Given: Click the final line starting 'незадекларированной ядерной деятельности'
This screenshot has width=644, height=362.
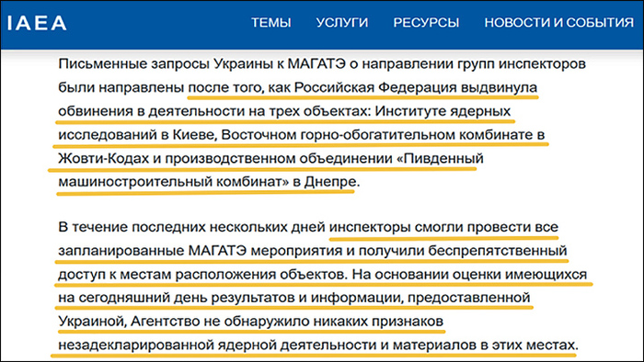Looking at the screenshot, I should coord(318,345).
